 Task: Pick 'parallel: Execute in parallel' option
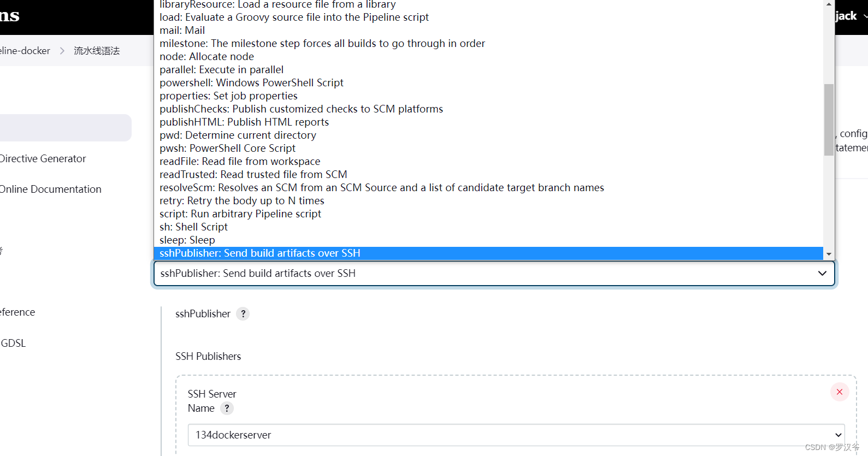(488, 70)
